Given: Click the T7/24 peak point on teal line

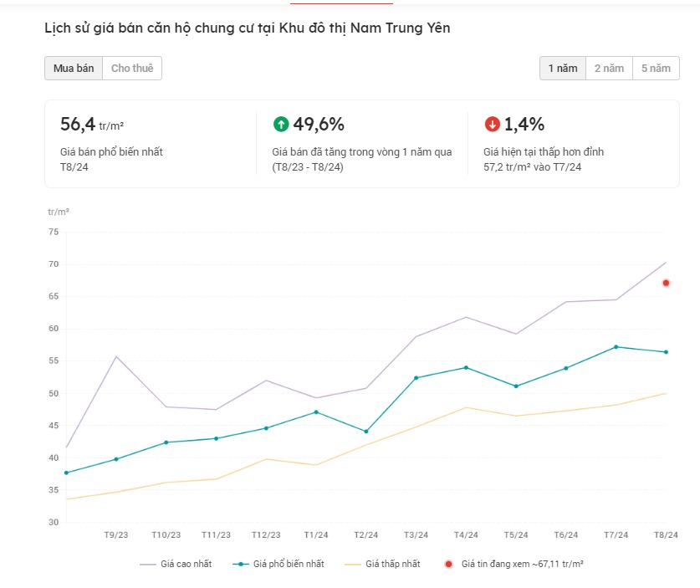Looking at the screenshot, I should (616, 347).
